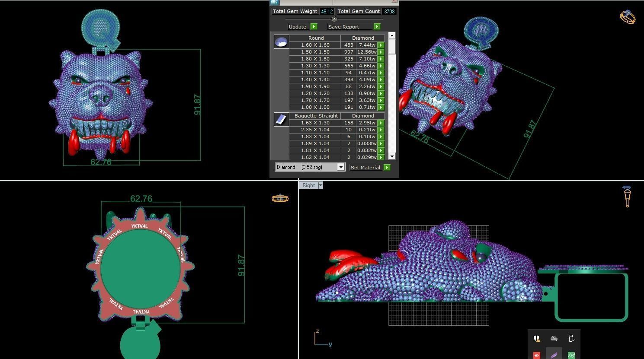Click the 0.033tw weight cell
Screen dimensions: 644x359
pos(367,143)
